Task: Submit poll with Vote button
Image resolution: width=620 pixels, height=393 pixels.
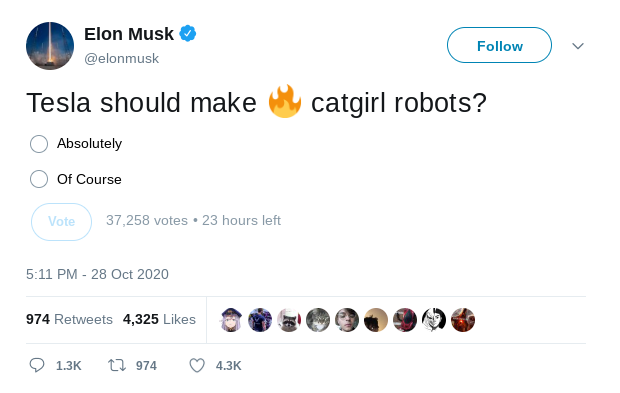Action: 61,222
